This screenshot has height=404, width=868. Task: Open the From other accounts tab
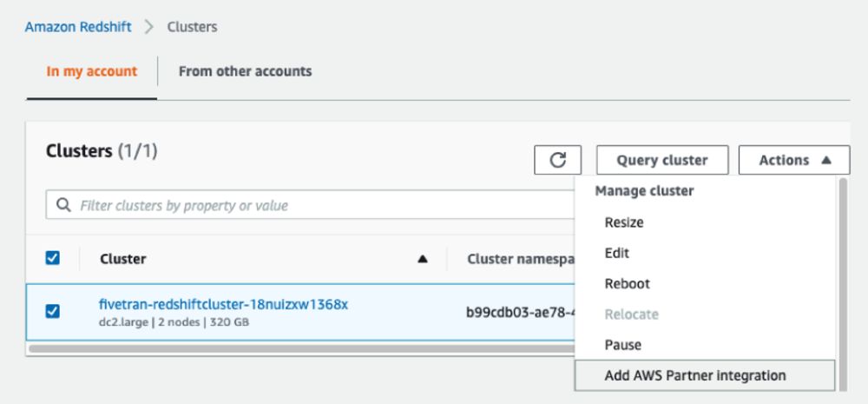pos(246,71)
